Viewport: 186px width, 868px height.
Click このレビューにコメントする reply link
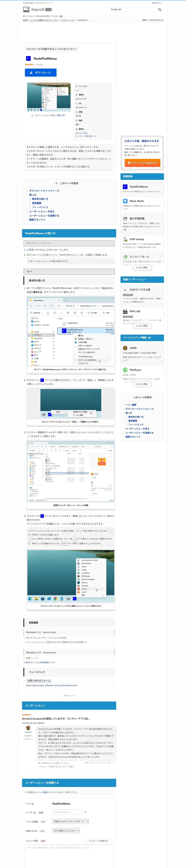pos(98,763)
